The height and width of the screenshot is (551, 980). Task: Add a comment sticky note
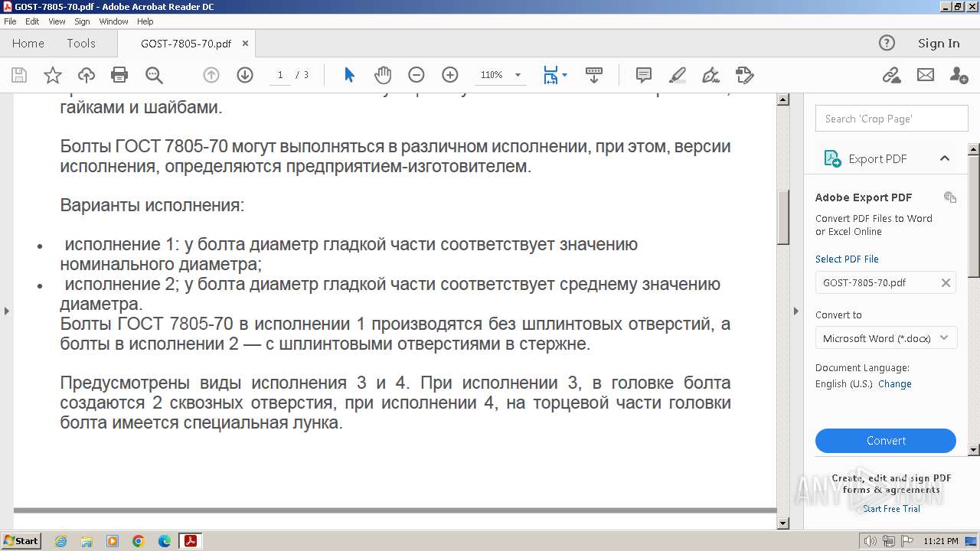(x=644, y=75)
